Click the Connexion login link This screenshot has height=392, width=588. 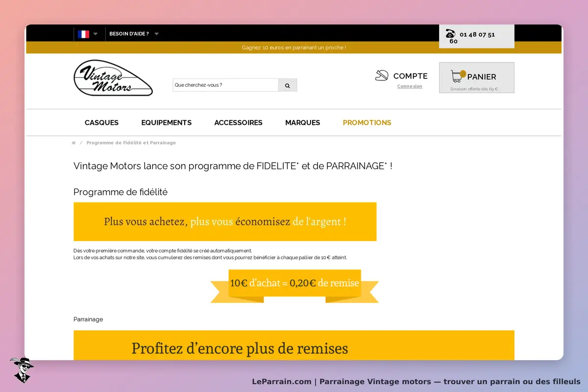[x=410, y=86]
